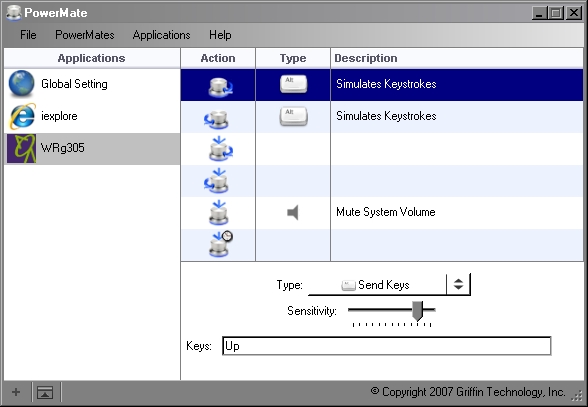This screenshot has width=588, height=407.
Task: Click the Global Setting label
Action: coord(74,84)
